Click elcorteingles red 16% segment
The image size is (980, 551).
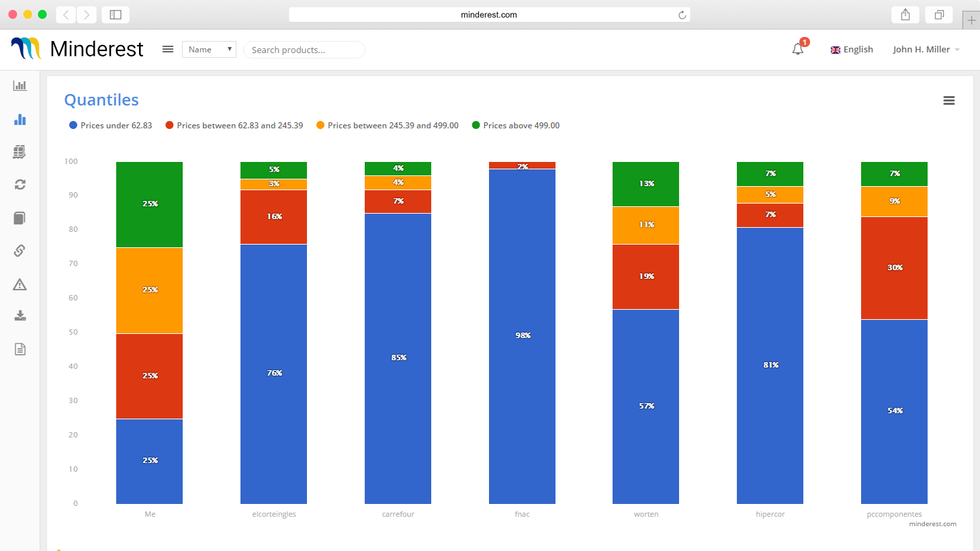click(x=273, y=217)
